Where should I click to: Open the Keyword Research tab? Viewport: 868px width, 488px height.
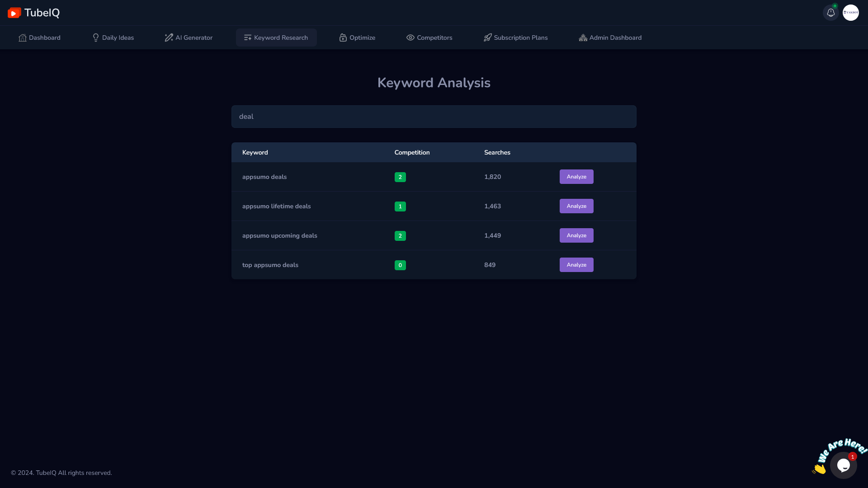click(x=276, y=38)
